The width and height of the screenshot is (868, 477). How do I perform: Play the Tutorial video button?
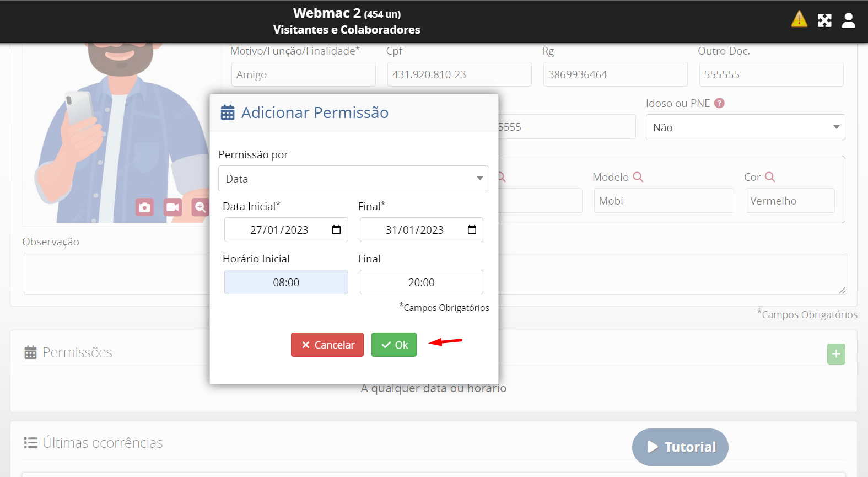coord(680,447)
